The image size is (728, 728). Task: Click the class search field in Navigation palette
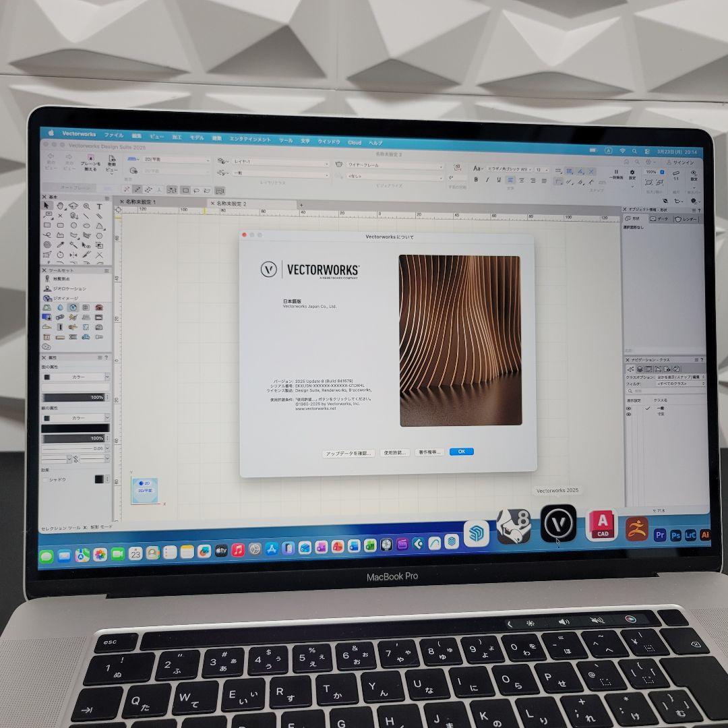pos(667,392)
